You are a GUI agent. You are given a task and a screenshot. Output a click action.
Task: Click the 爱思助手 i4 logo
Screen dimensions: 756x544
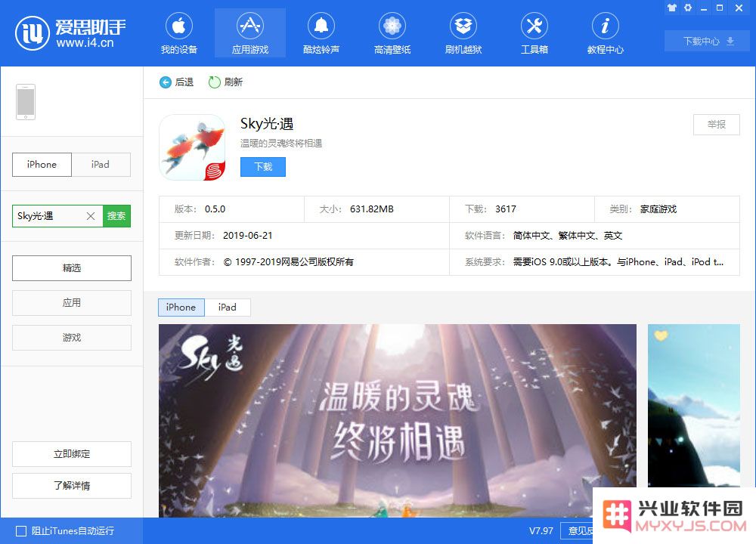71,32
